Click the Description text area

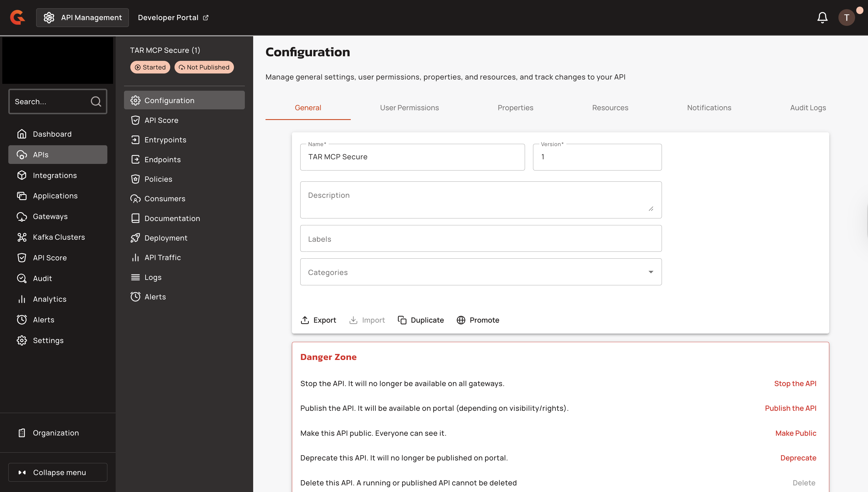pyautogui.click(x=480, y=200)
